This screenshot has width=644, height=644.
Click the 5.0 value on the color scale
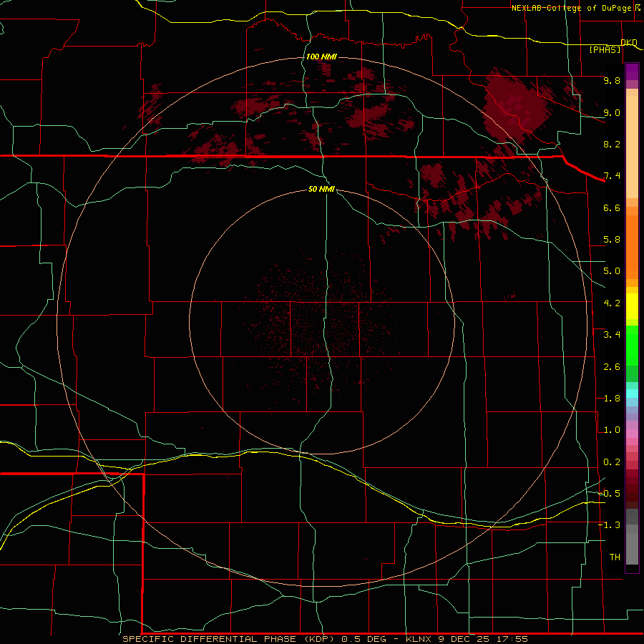coord(612,271)
